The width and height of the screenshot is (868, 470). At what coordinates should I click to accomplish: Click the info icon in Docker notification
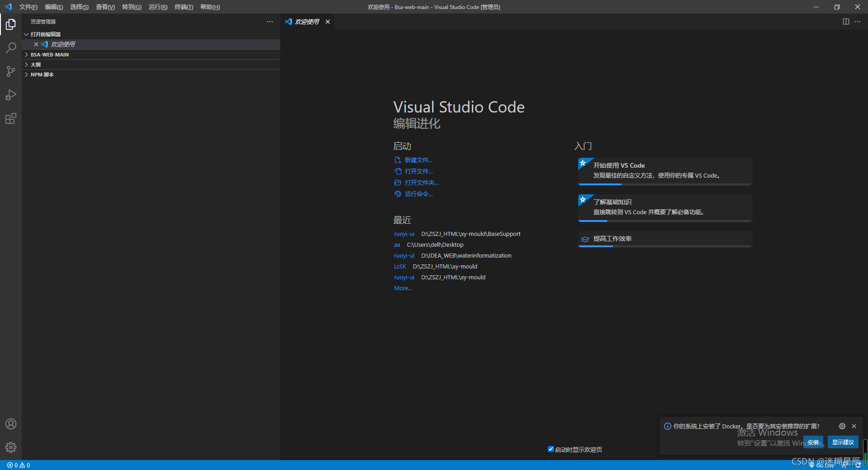pos(667,426)
